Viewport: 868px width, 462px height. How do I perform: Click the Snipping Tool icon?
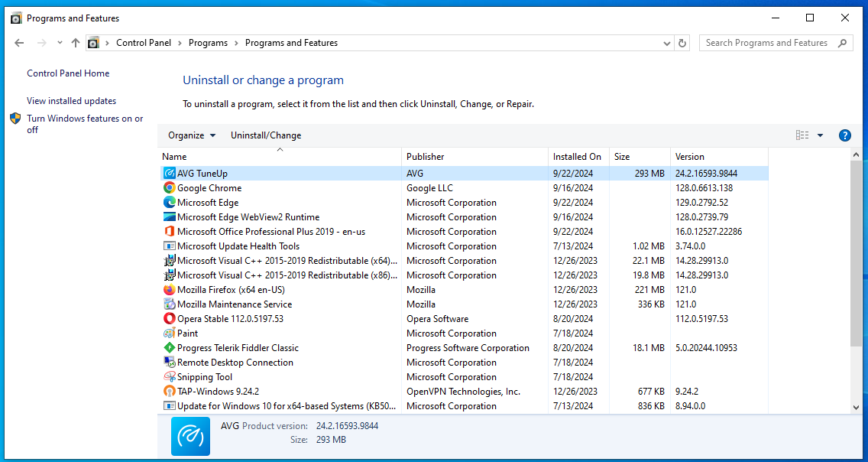point(170,376)
